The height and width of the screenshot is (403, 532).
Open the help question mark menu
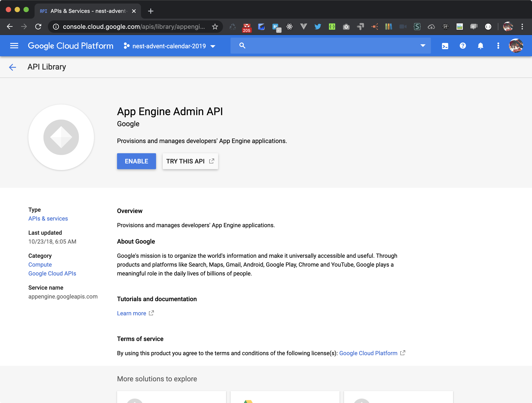[462, 46]
